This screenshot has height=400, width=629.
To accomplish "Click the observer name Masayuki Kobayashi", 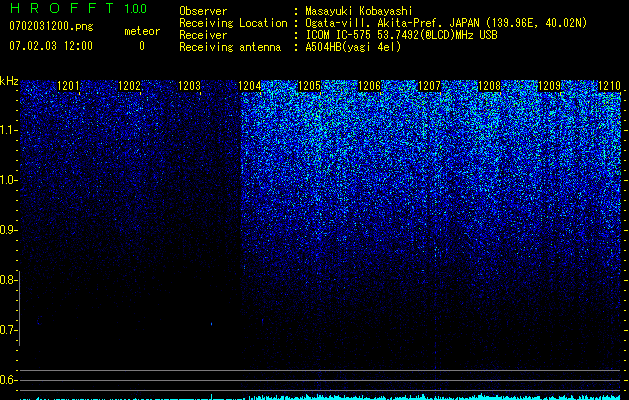I will [359, 11].
